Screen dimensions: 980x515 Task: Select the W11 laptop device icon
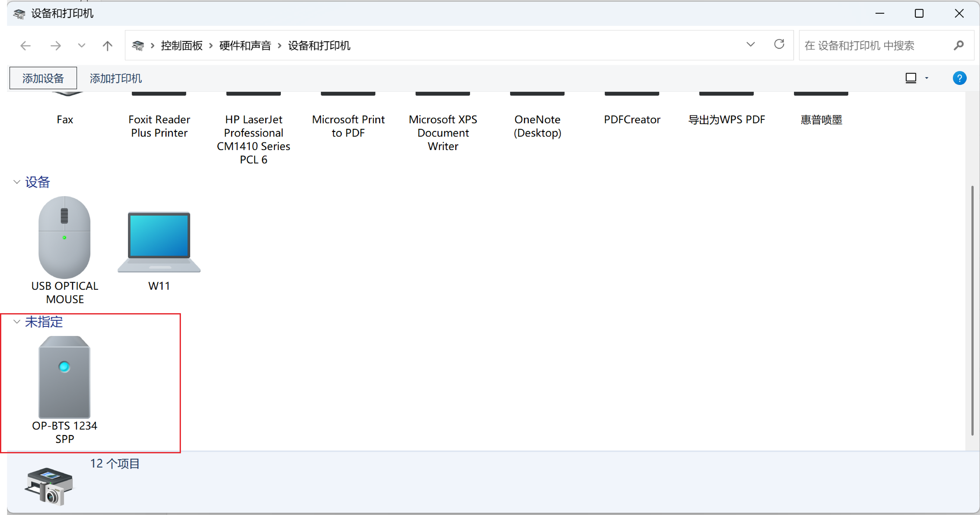(x=159, y=242)
